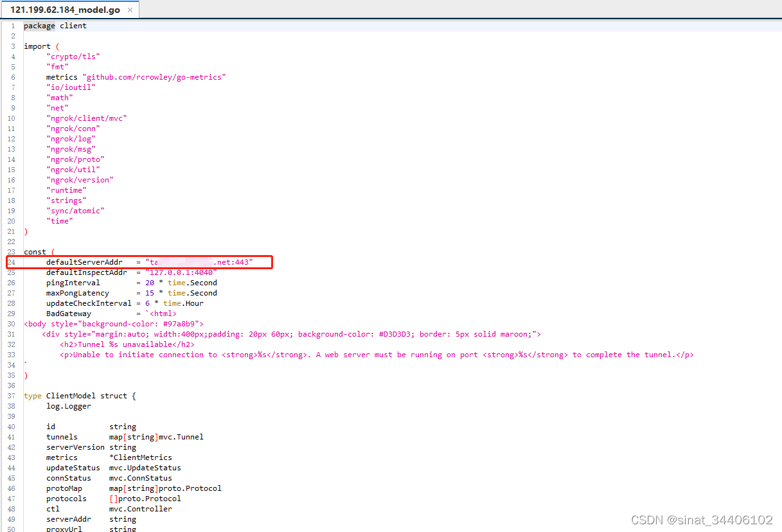Click the "strings" import string

click(66, 200)
